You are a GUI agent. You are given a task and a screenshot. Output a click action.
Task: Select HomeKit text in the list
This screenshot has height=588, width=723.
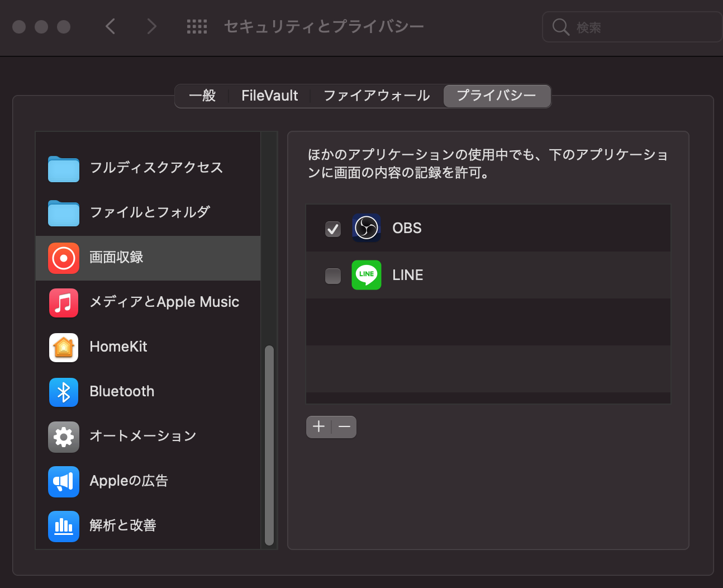(x=118, y=347)
